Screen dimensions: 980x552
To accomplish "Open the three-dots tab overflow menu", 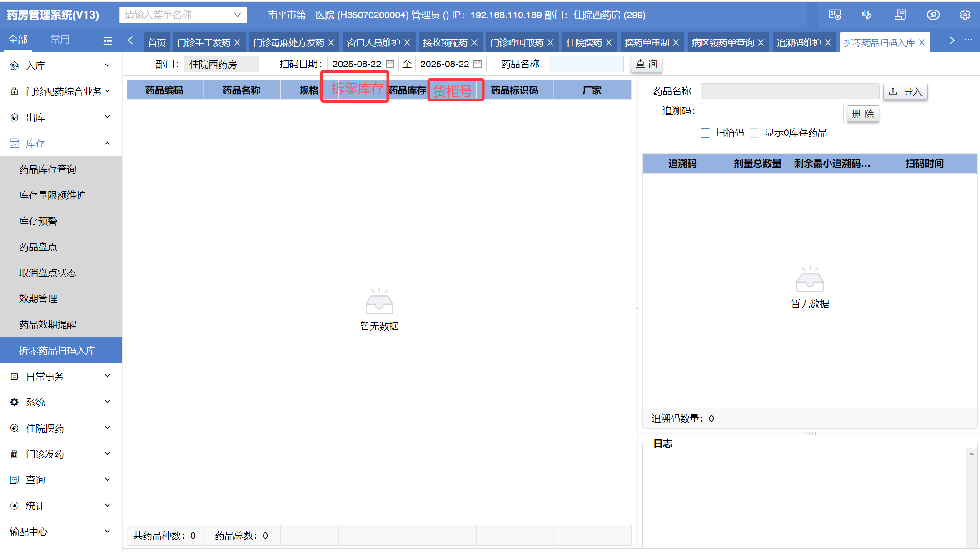I will pos(969,40).
